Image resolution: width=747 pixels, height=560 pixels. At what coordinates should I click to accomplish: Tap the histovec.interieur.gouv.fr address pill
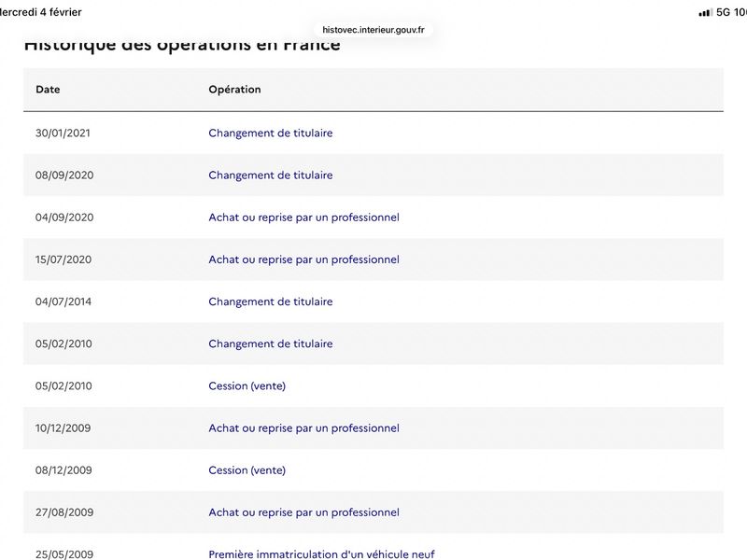pos(373,30)
